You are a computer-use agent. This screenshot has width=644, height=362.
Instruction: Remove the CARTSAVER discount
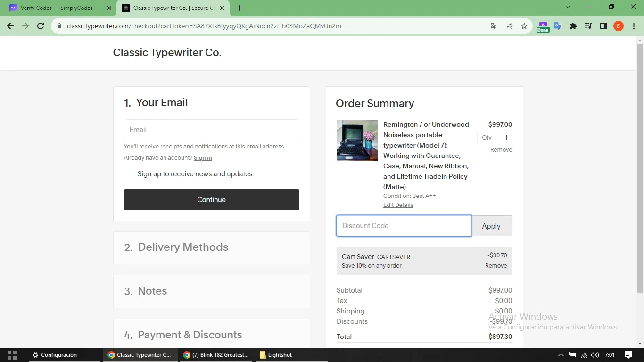pyautogui.click(x=496, y=266)
